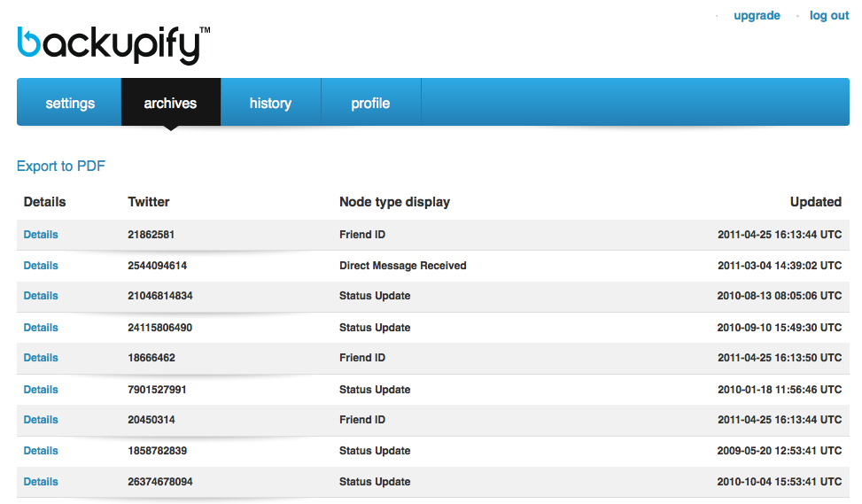This screenshot has width=862, height=504.
Task: Select Twitter ID 7901527991 cell
Action: [157, 390]
